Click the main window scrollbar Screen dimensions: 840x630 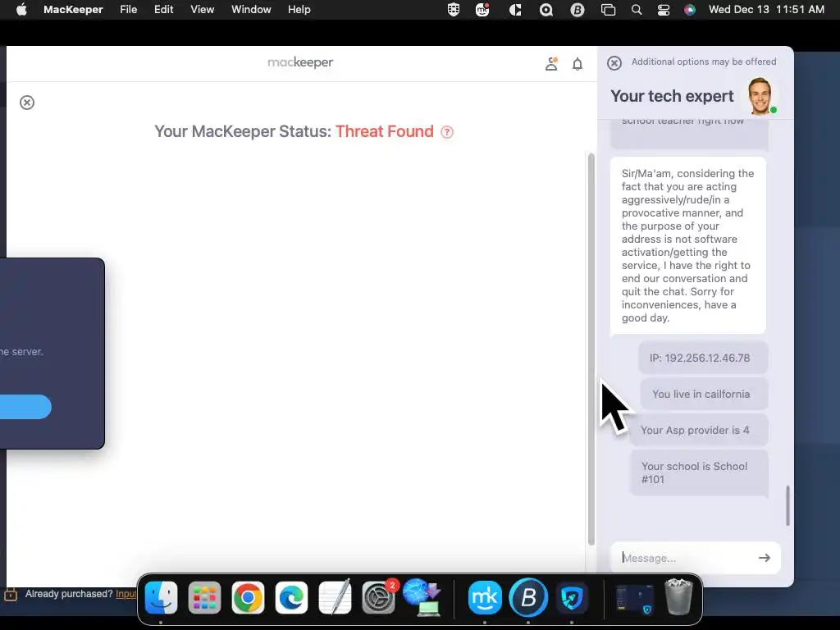[591, 348]
